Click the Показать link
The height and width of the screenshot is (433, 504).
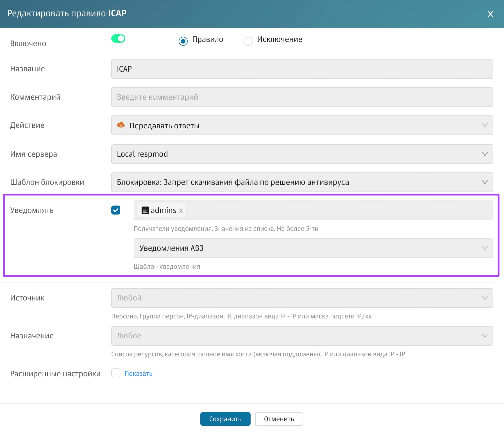click(139, 373)
